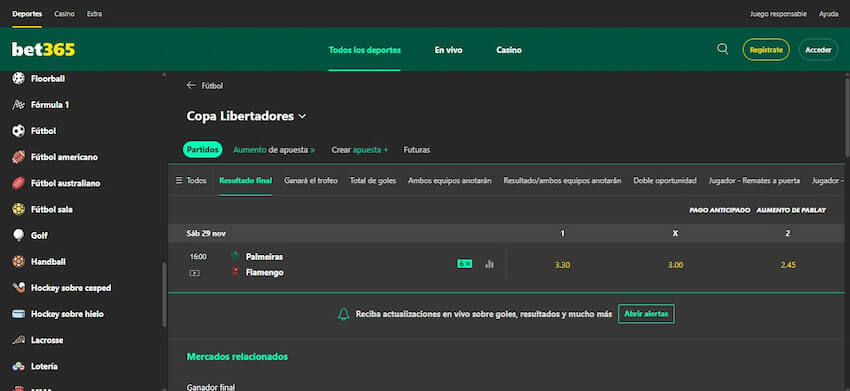This screenshot has height=391, width=850.
Task: Select the Total de goles market tab
Action: [373, 181]
